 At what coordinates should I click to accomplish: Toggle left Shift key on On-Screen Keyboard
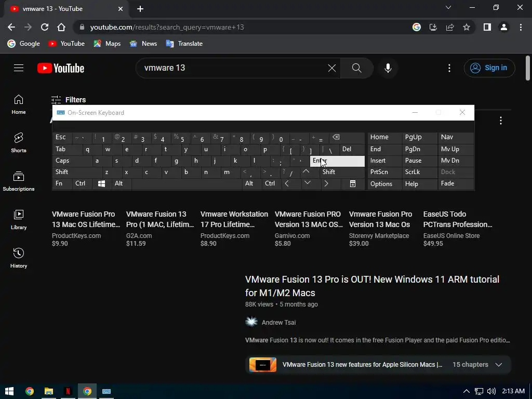click(77, 172)
